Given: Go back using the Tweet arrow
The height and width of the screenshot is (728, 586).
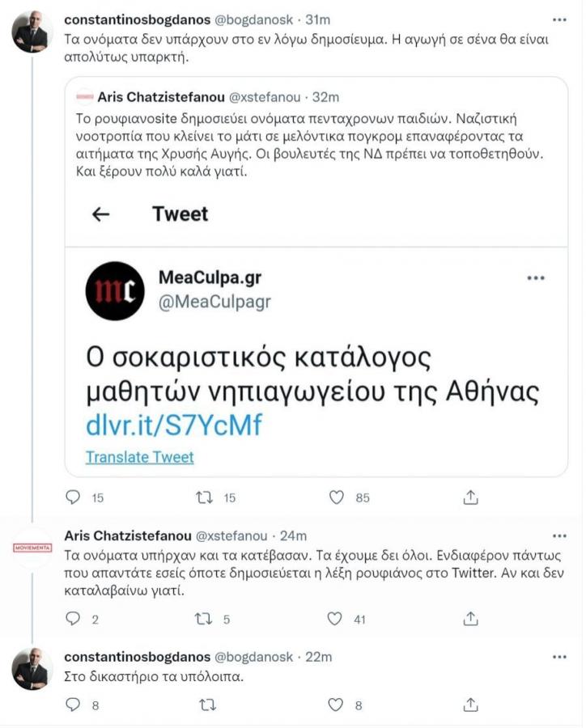Looking at the screenshot, I should coord(100,214).
